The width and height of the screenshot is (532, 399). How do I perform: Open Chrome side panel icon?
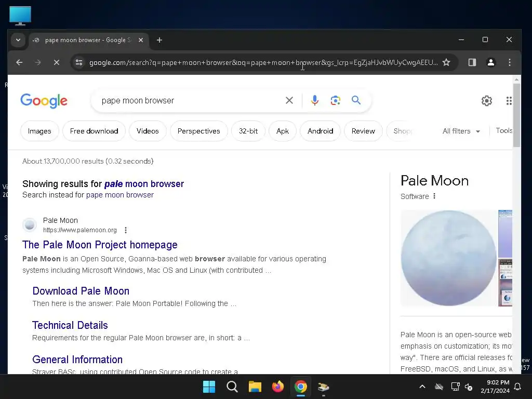[x=472, y=62]
